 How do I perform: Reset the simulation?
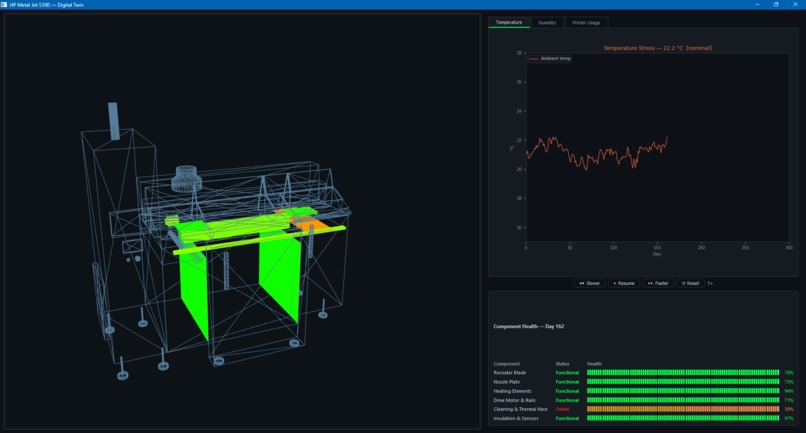[x=690, y=283]
